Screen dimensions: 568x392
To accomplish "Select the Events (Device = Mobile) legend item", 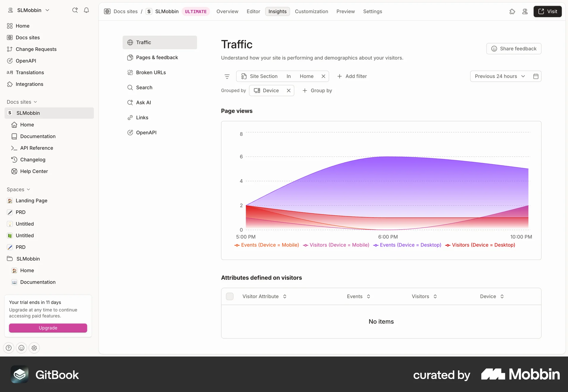I will pyautogui.click(x=267, y=245).
